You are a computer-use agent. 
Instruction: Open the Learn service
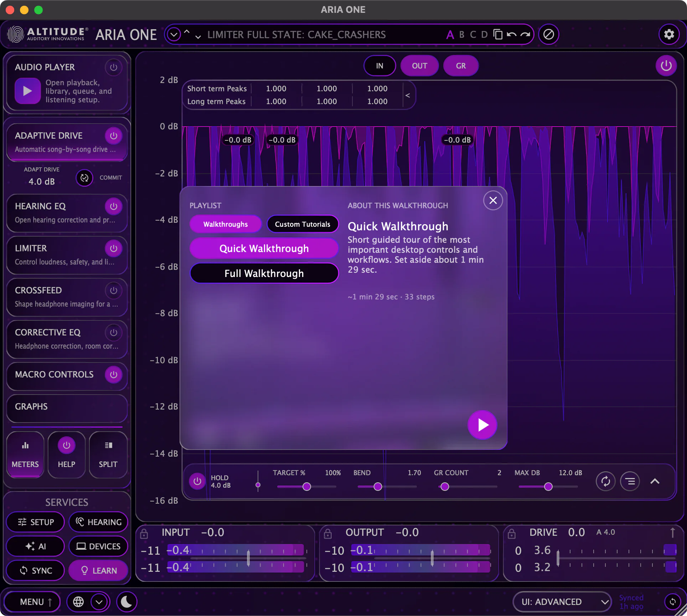[98, 570]
